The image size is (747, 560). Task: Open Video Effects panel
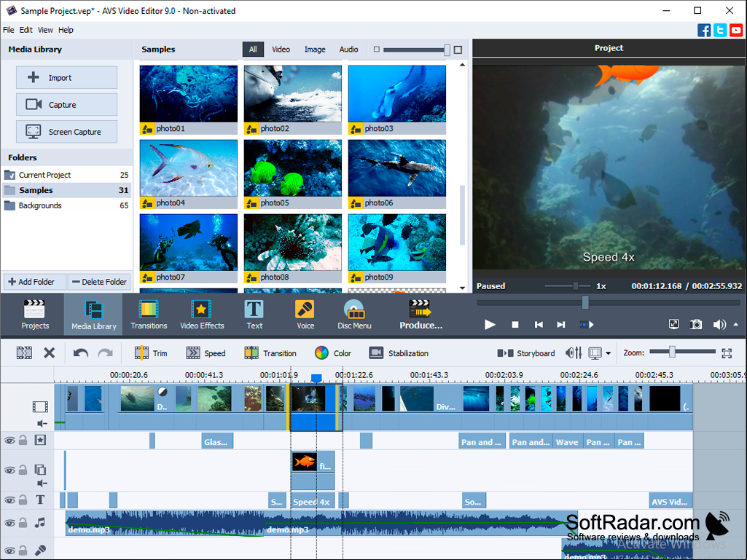click(x=202, y=315)
